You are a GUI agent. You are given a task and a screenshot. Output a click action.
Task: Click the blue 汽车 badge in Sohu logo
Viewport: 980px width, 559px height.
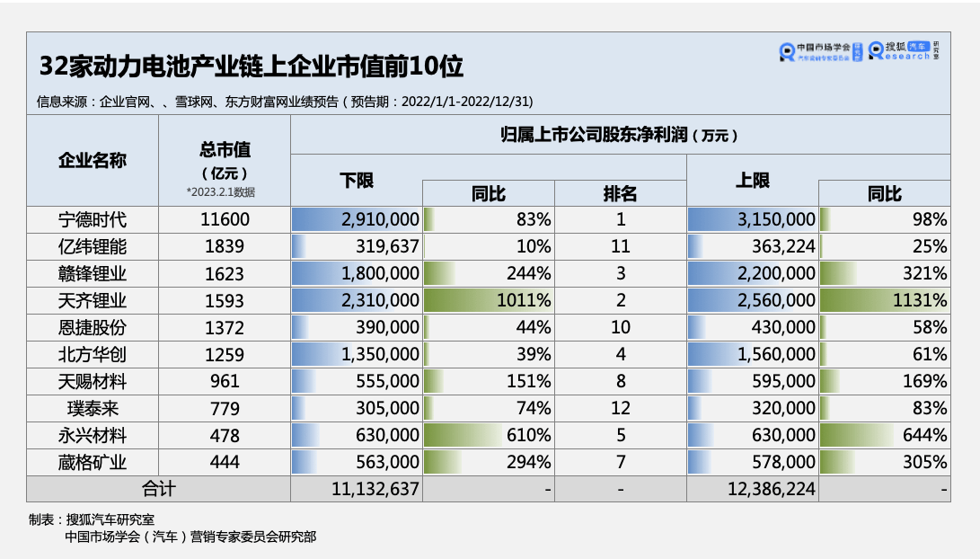[918, 47]
